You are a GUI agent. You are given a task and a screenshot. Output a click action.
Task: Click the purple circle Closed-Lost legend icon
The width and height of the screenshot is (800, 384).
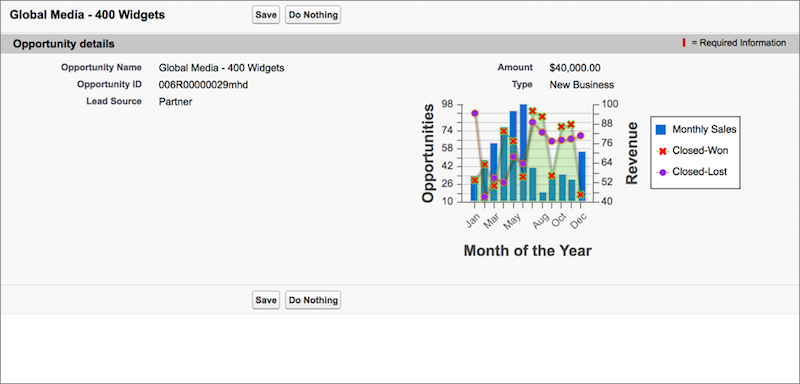662,172
